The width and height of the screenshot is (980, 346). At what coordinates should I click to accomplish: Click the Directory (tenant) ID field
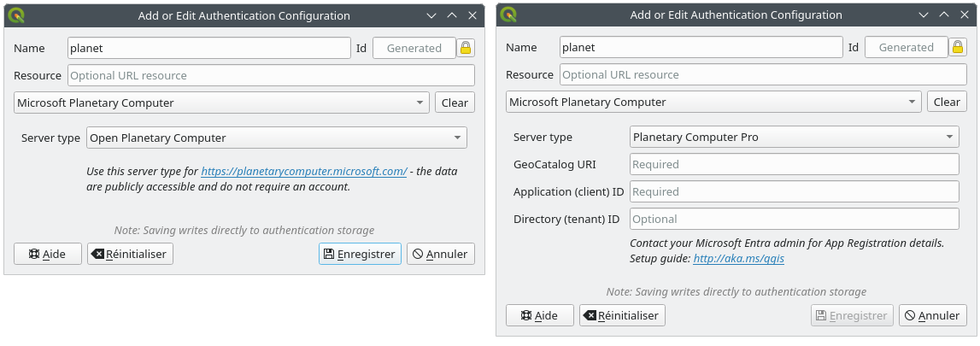click(x=795, y=220)
